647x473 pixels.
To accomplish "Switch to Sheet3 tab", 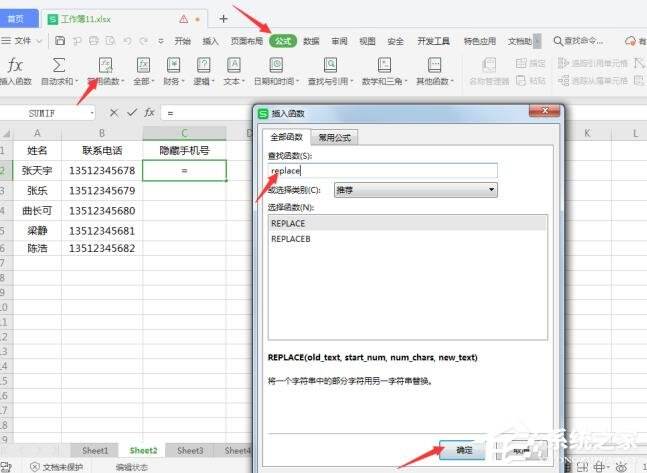I will pos(190,450).
